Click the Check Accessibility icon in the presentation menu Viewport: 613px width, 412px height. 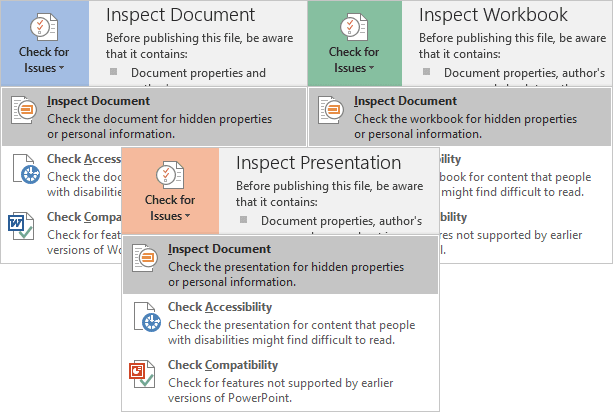[147, 317]
